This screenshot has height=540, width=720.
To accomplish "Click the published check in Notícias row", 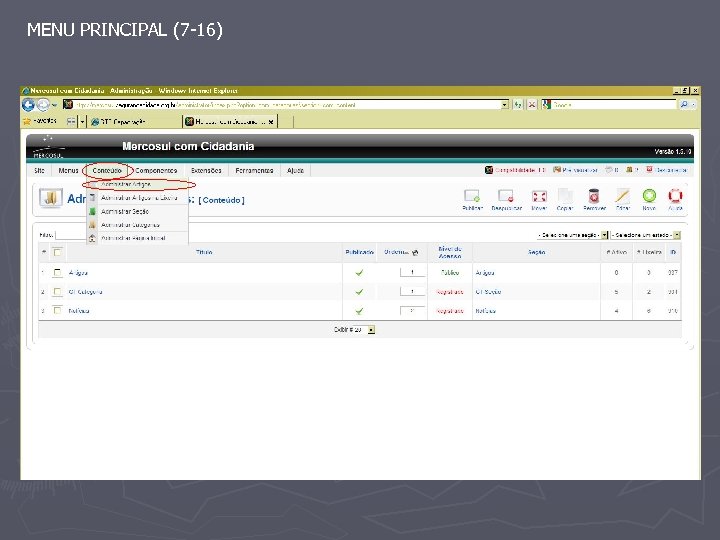I will click(359, 311).
